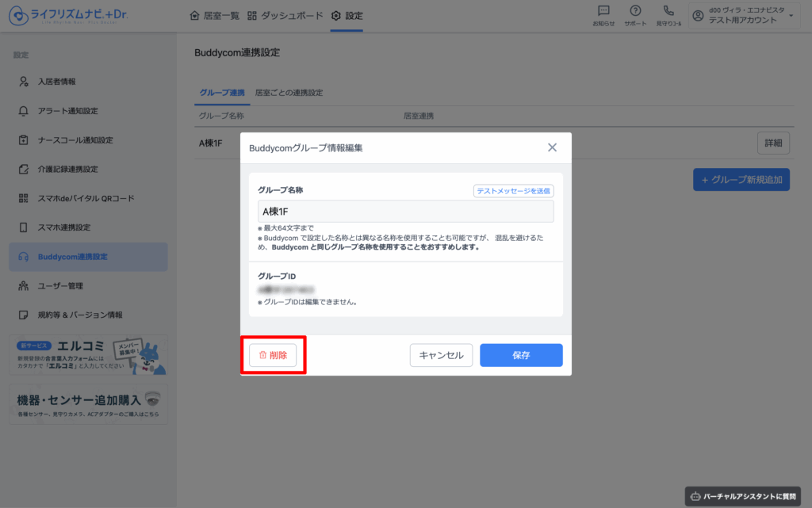Click the account avatar icon
Viewport: 812px width, 508px height.
698,16
